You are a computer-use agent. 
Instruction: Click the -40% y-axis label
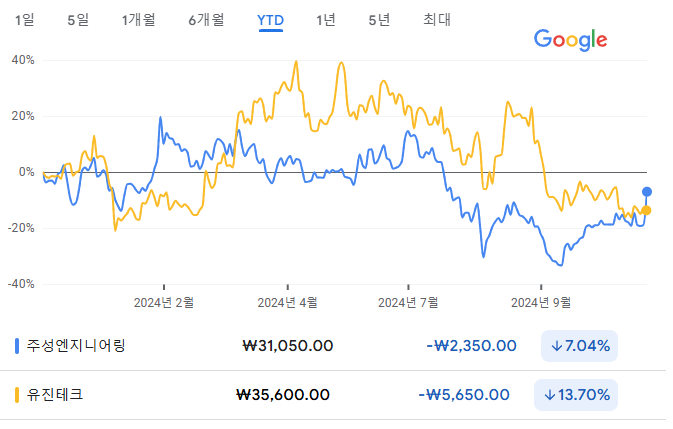(21, 284)
